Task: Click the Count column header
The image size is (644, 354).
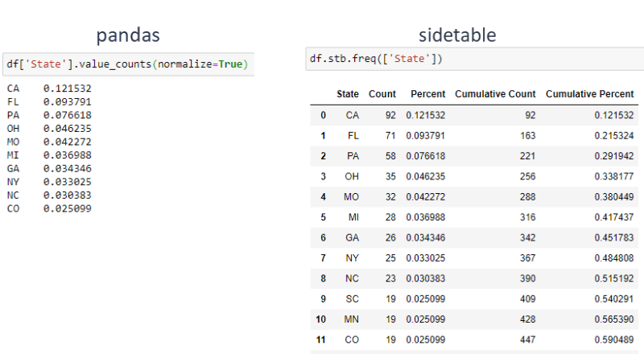Action: (382, 94)
